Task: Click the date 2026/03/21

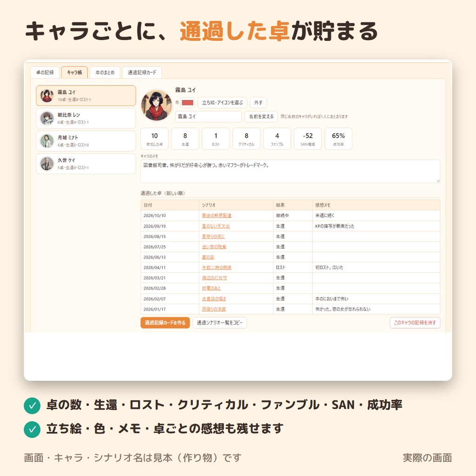Action: coord(155,278)
